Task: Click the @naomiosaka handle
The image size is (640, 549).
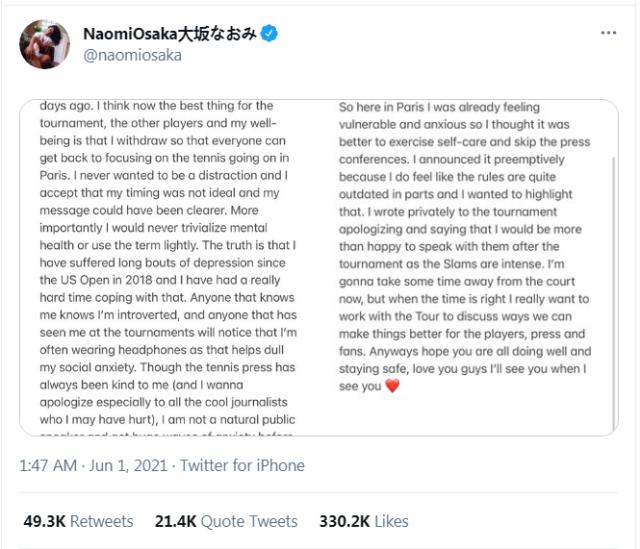Action: click(x=132, y=56)
